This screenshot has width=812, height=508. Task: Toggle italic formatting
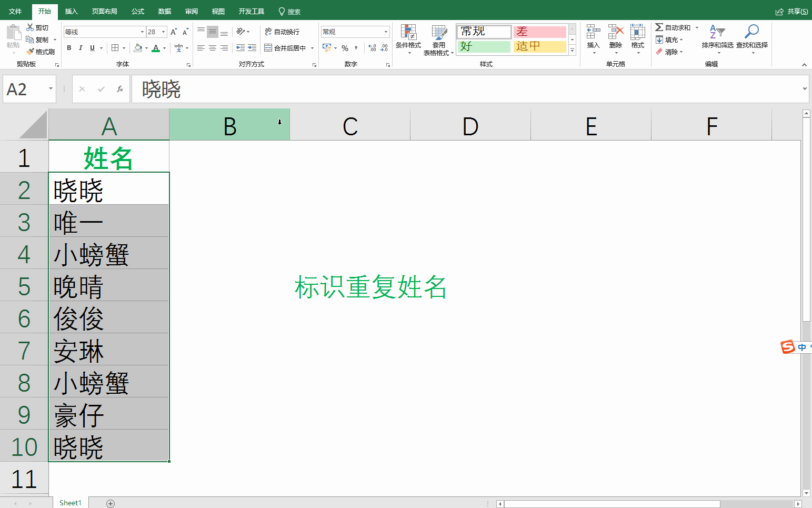tap(81, 48)
